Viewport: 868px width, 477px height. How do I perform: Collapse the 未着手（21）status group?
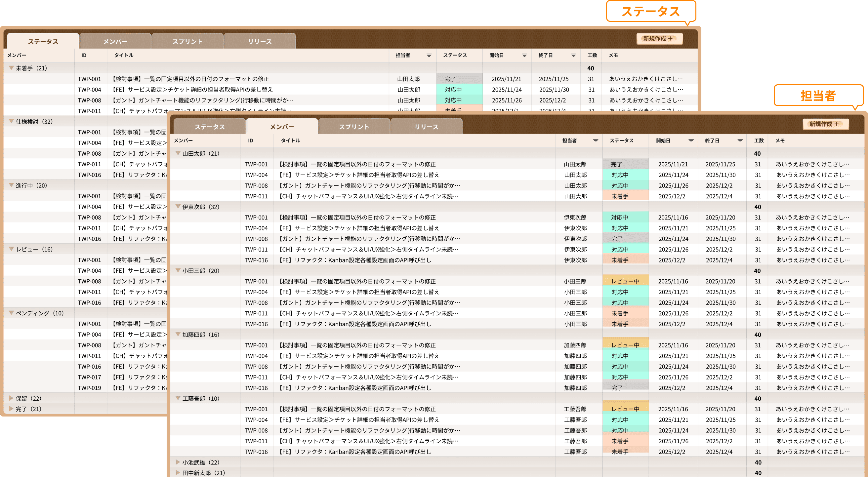pos(11,68)
